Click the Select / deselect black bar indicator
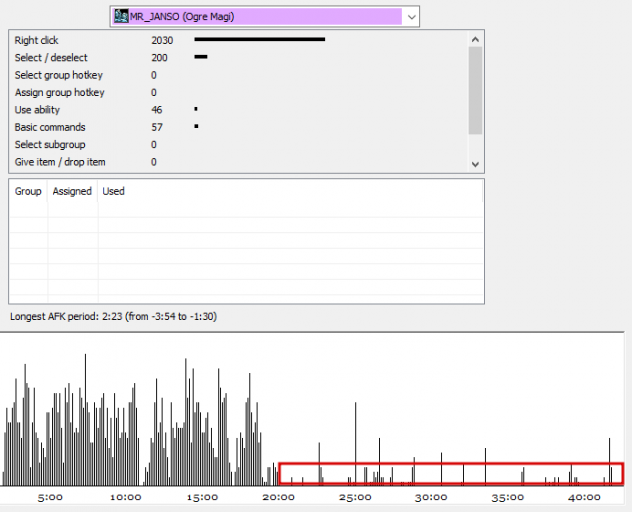This screenshot has height=512, width=632. point(201,57)
